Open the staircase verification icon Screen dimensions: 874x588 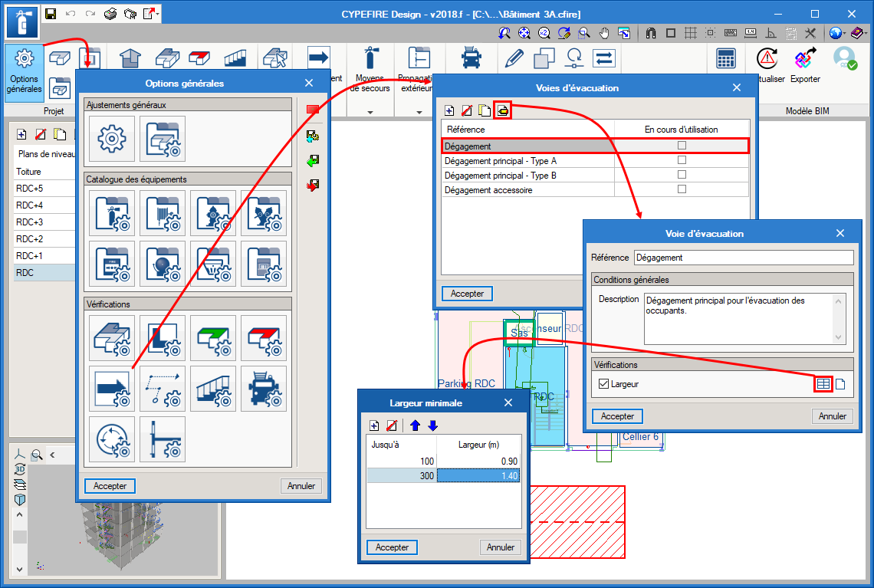[213, 389]
